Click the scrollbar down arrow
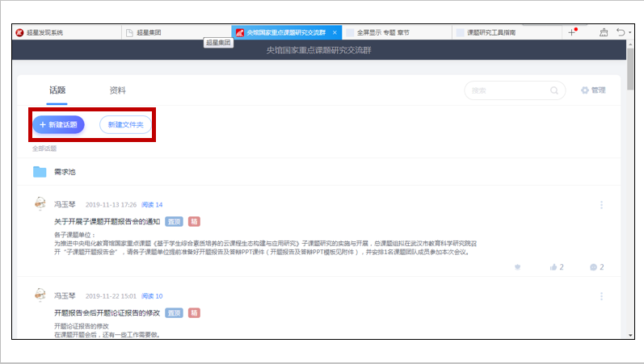 pyautogui.click(x=630, y=335)
